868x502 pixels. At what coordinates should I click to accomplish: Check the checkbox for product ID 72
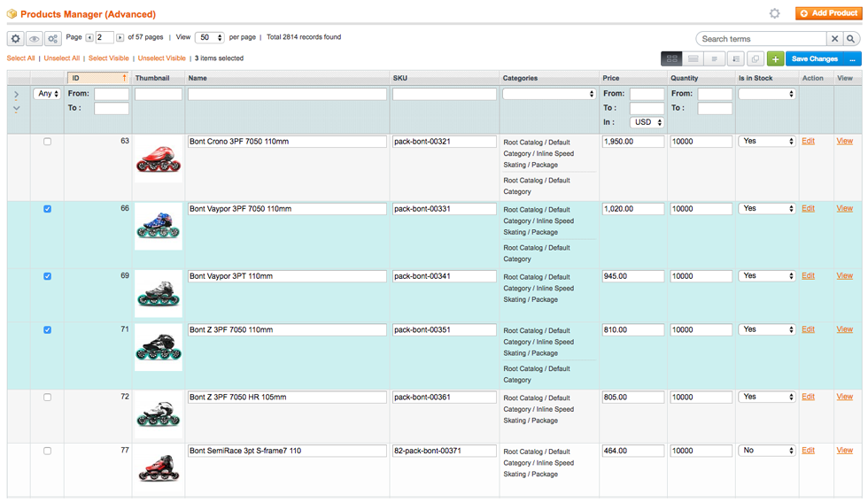(x=47, y=398)
